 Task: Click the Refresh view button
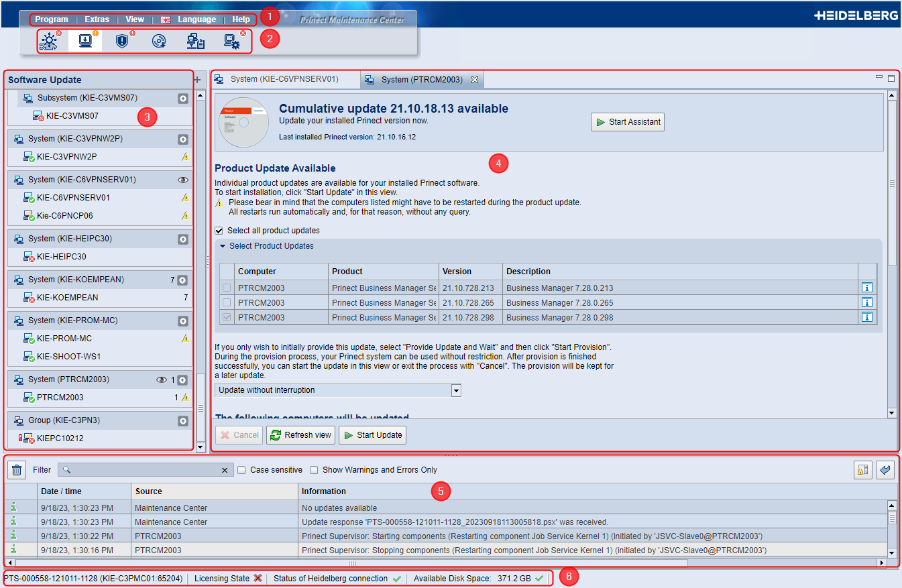click(300, 435)
